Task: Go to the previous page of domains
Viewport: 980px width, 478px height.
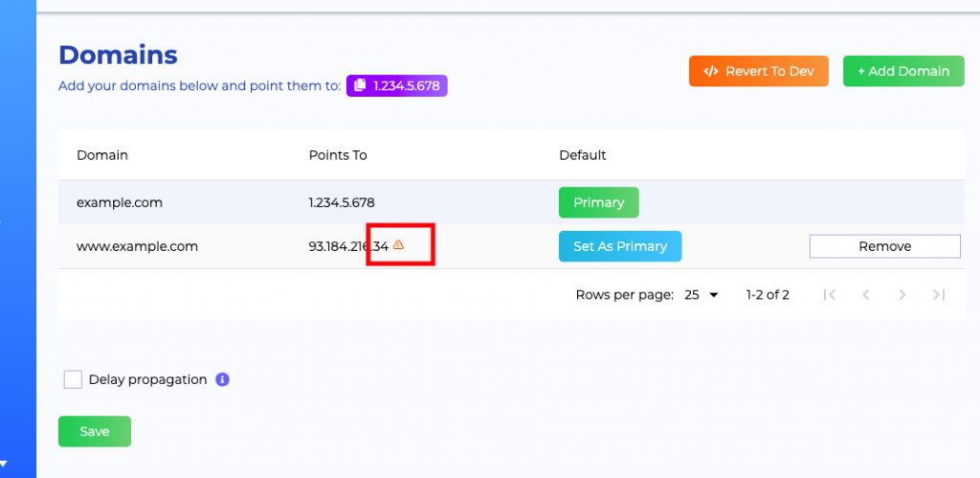Action: point(865,295)
